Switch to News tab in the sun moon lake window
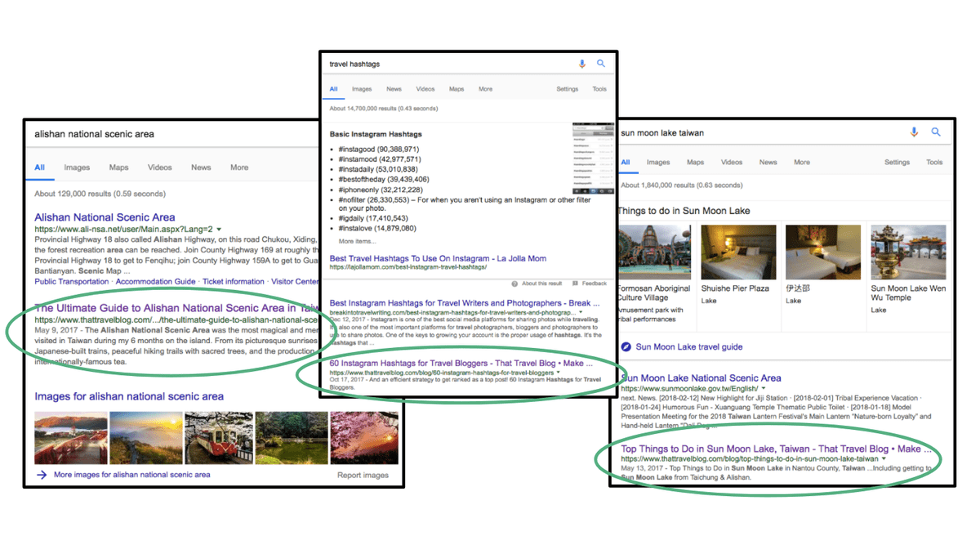The height and width of the screenshot is (545, 980). point(768,163)
